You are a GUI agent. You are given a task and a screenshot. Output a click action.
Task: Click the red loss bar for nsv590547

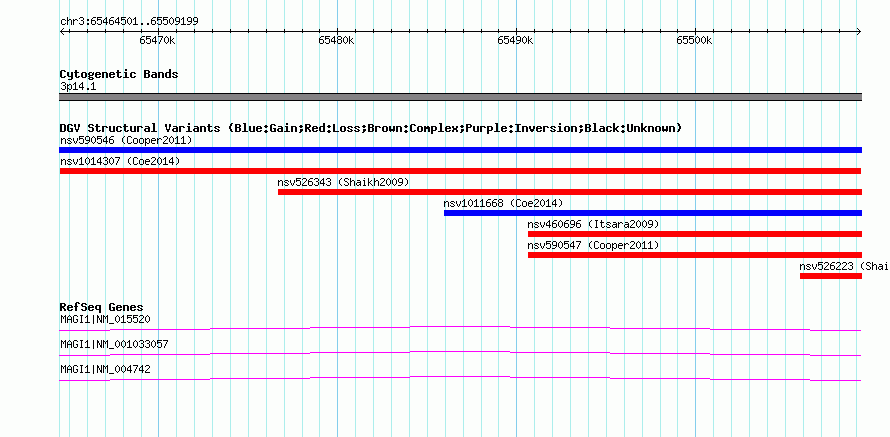tap(695, 255)
